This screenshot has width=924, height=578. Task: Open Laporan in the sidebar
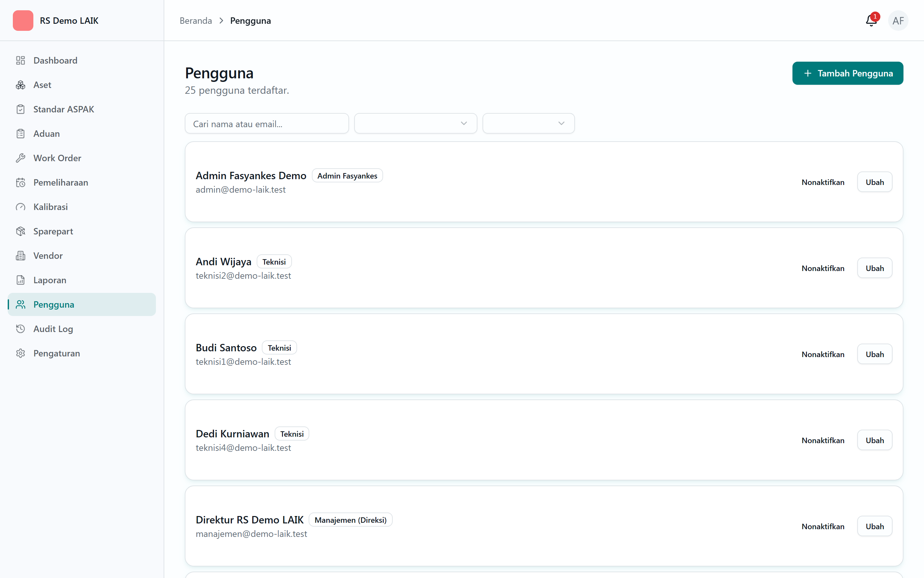tap(82, 280)
